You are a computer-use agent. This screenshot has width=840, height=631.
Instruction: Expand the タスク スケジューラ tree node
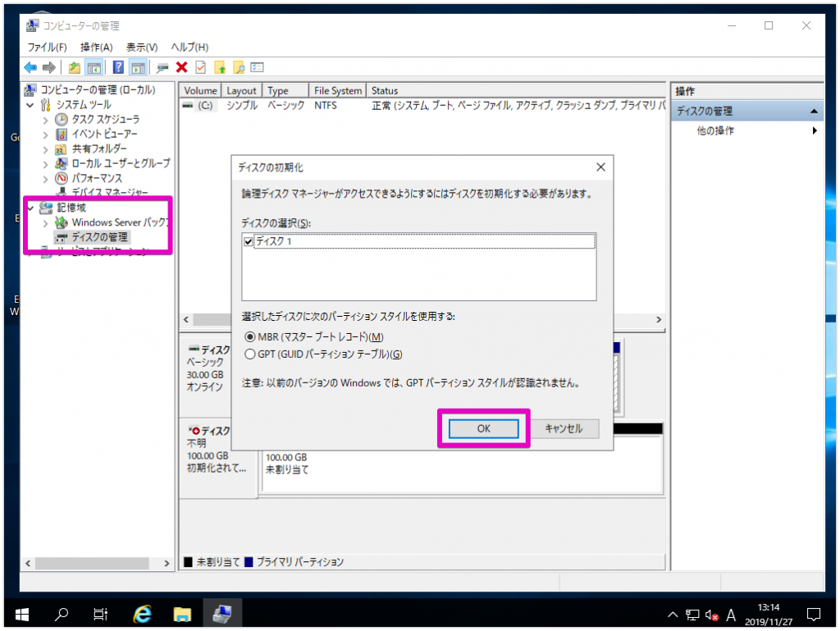pos(46,120)
